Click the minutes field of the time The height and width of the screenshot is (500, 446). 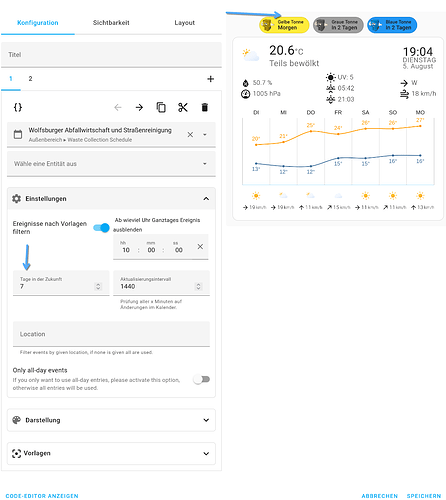coord(151,250)
